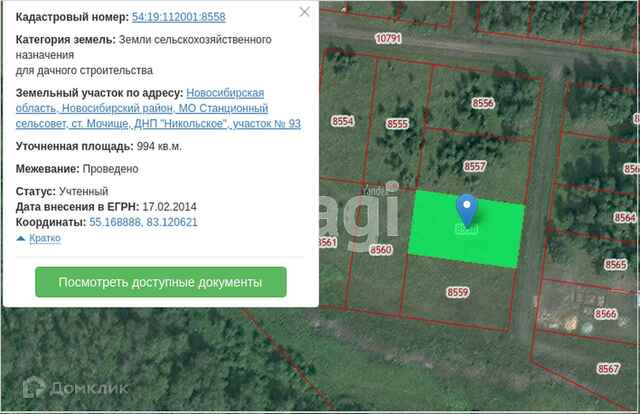Click the blue map pin marker
Viewport: 640px width, 414px height.
467,210
